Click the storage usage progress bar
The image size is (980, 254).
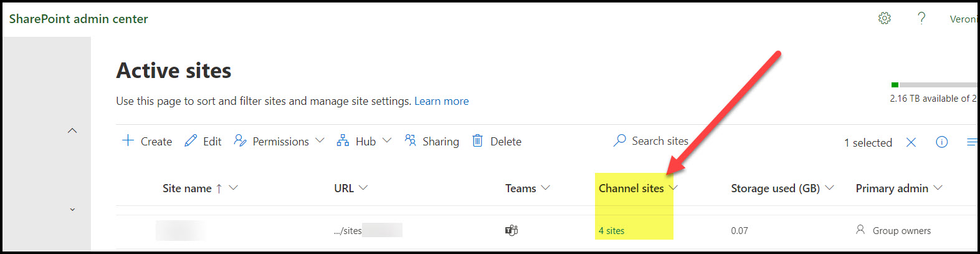[x=935, y=85]
